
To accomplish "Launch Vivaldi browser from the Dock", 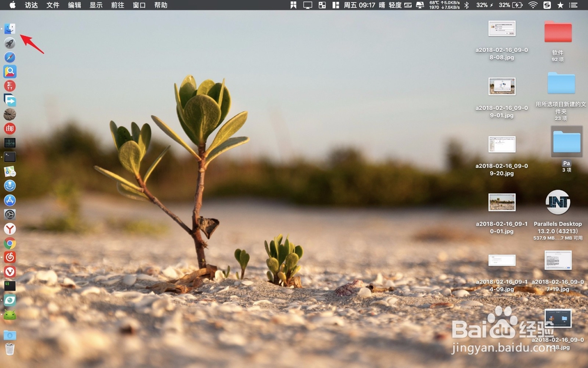I will coord(10,271).
